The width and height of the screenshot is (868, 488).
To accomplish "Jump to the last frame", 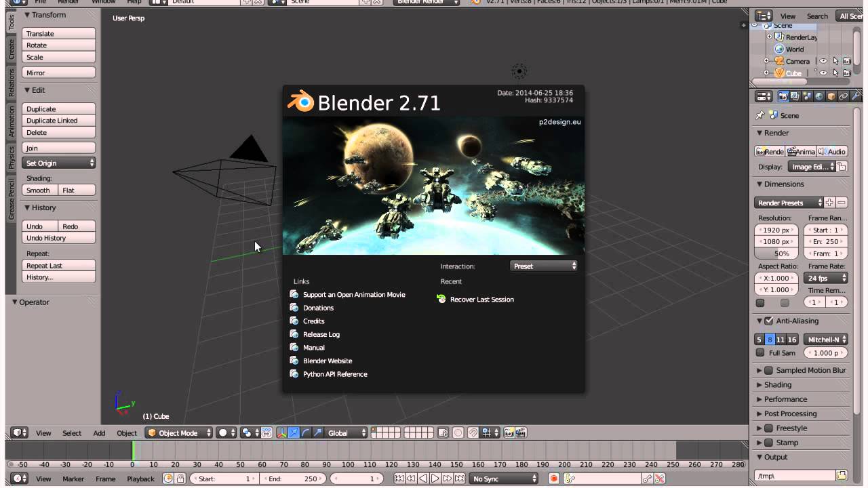I will click(460, 479).
